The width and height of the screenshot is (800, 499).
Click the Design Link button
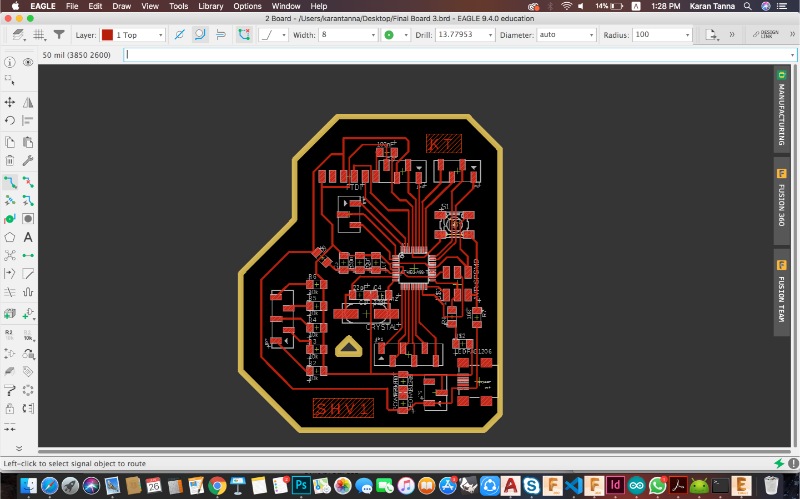pos(765,35)
